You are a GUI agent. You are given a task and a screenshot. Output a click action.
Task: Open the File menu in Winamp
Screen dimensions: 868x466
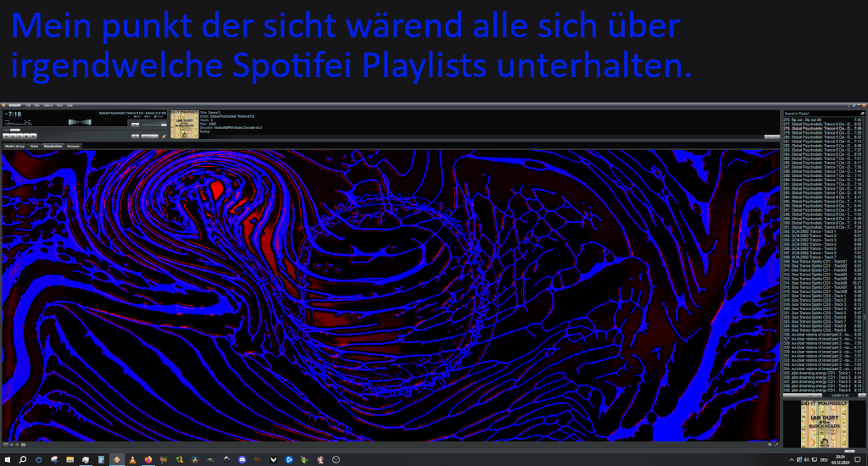point(28,105)
